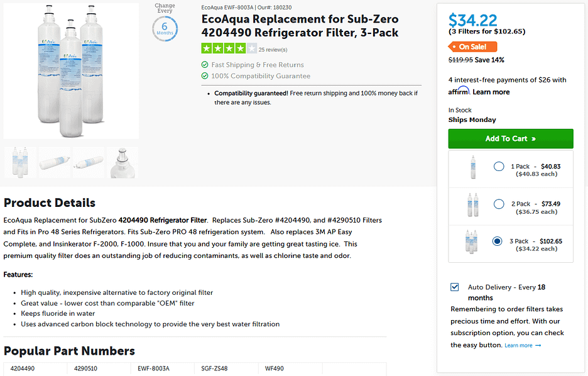Click the checkmark beside 100% Compatibility Guarantee
588x376 pixels.
204,75
